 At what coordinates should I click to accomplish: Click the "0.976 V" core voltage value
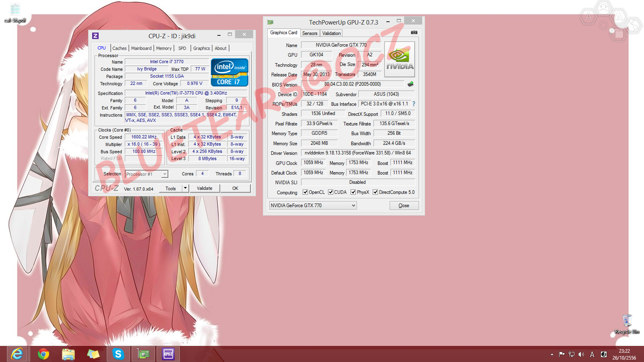[x=195, y=83]
